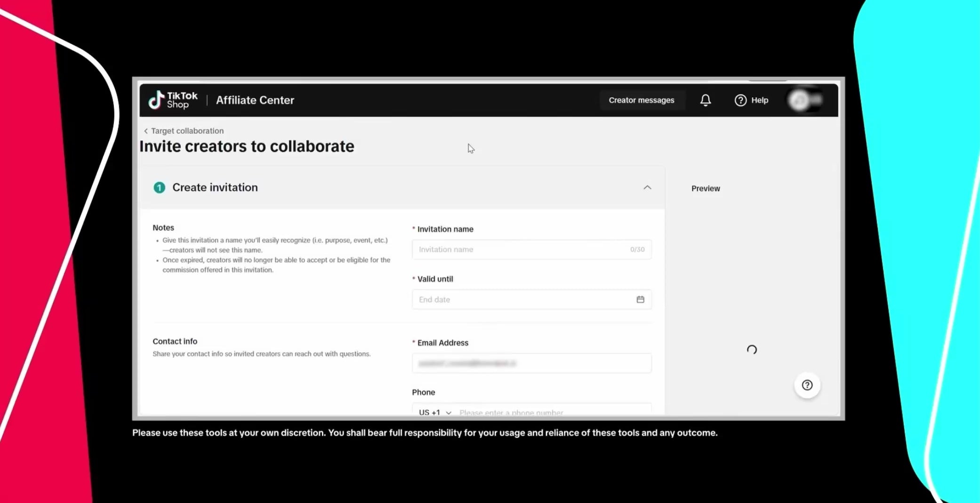980x503 pixels.
Task: Click the Contact info heading
Action: pos(175,341)
